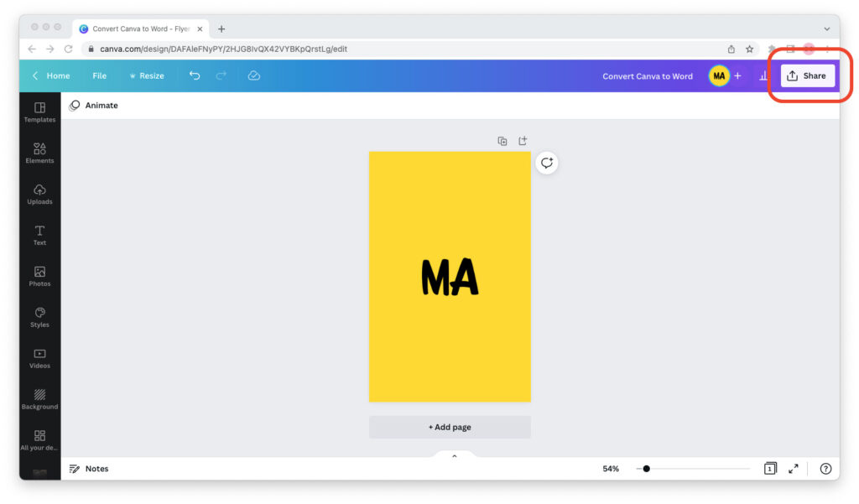Viewport: 859px width, 504px height.
Task: Bookmark page with star icon
Action: click(749, 49)
